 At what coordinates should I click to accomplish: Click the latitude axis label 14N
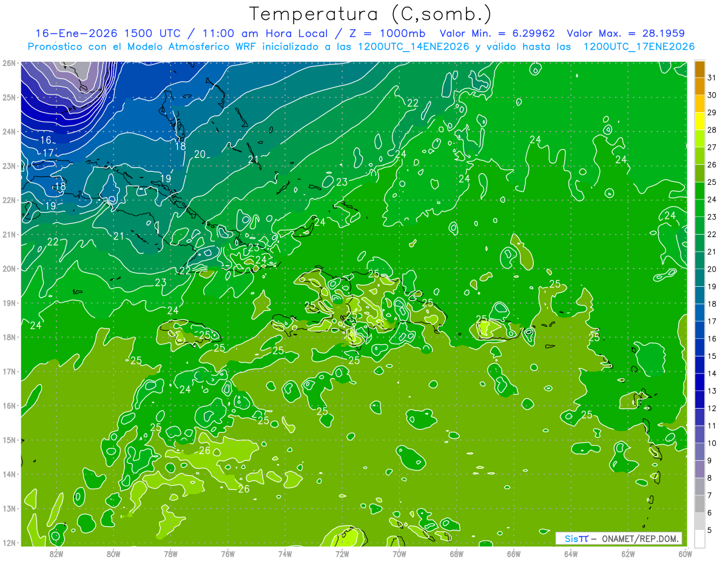pos(8,474)
